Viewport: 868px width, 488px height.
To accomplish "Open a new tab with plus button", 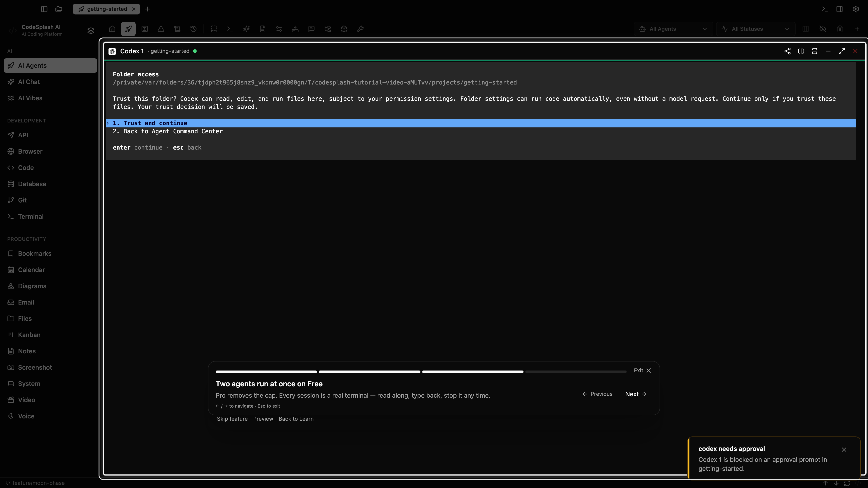I will tap(147, 9).
